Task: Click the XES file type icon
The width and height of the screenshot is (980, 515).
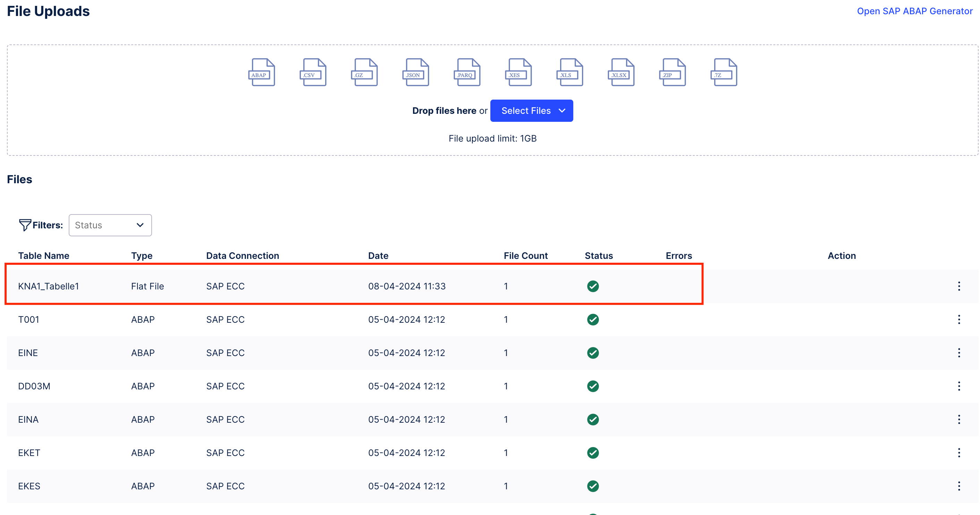Action: click(x=518, y=72)
